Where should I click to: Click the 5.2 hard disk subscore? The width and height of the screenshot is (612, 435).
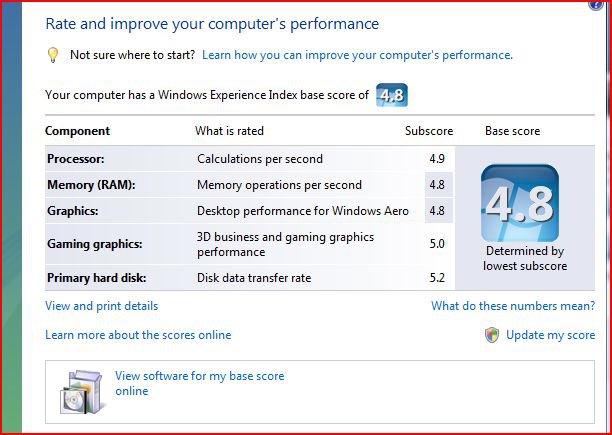coord(437,278)
